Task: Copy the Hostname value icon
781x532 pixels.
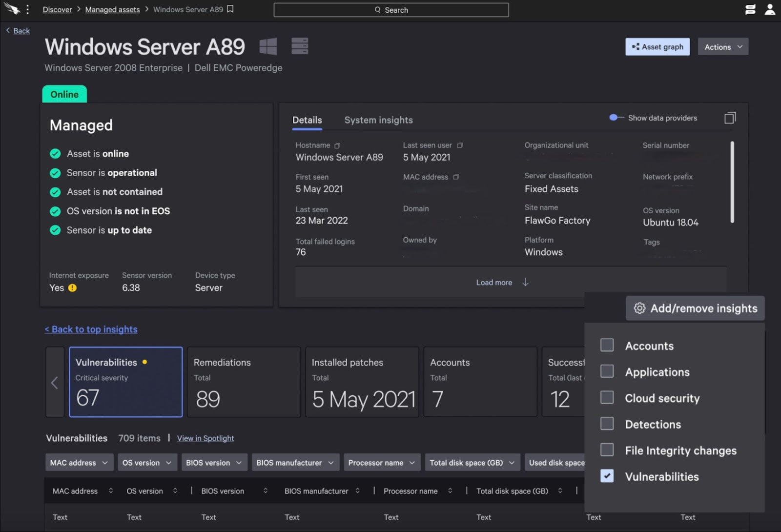Action: tap(337, 145)
